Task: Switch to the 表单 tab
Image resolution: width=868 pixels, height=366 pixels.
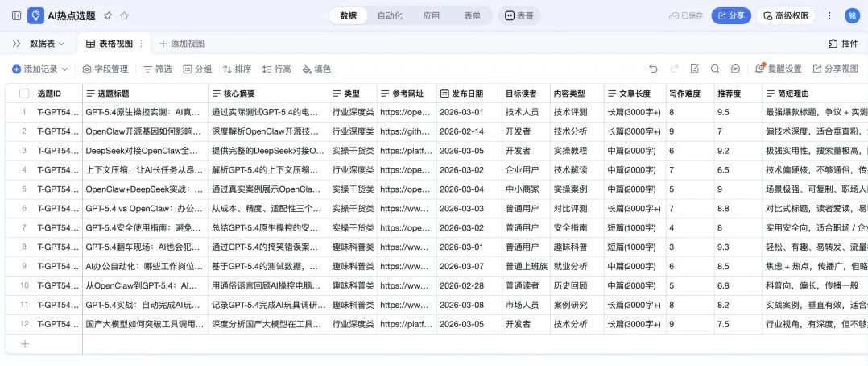Action: tap(473, 15)
